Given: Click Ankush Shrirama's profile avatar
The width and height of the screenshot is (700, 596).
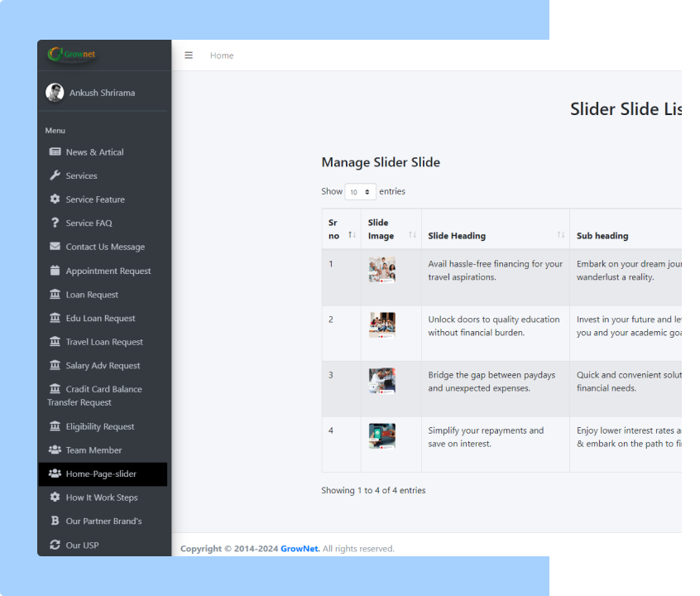Looking at the screenshot, I should click(x=55, y=93).
